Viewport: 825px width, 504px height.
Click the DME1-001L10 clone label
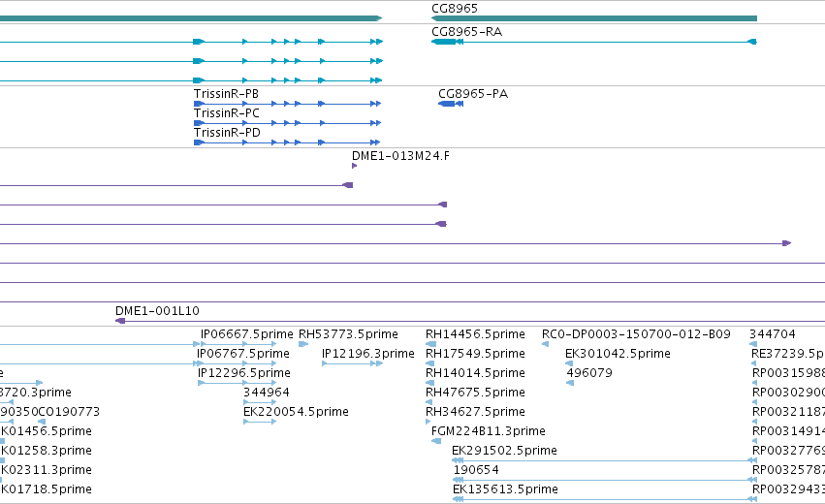click(157, 311)
